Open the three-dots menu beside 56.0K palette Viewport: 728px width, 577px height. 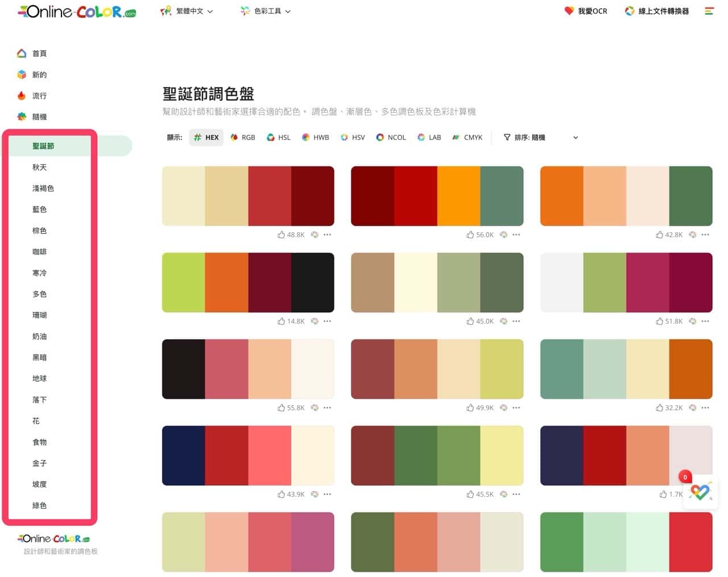pos(516,234)
